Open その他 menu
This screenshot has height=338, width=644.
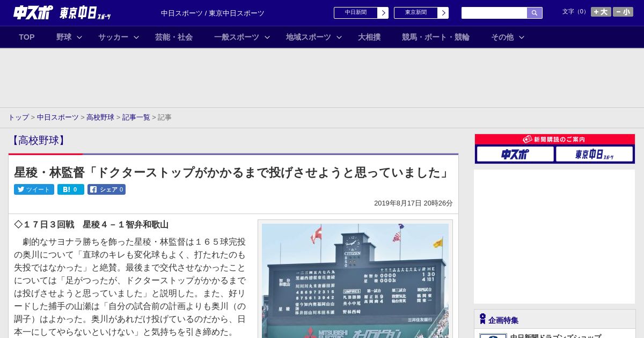tap(502, 37)
